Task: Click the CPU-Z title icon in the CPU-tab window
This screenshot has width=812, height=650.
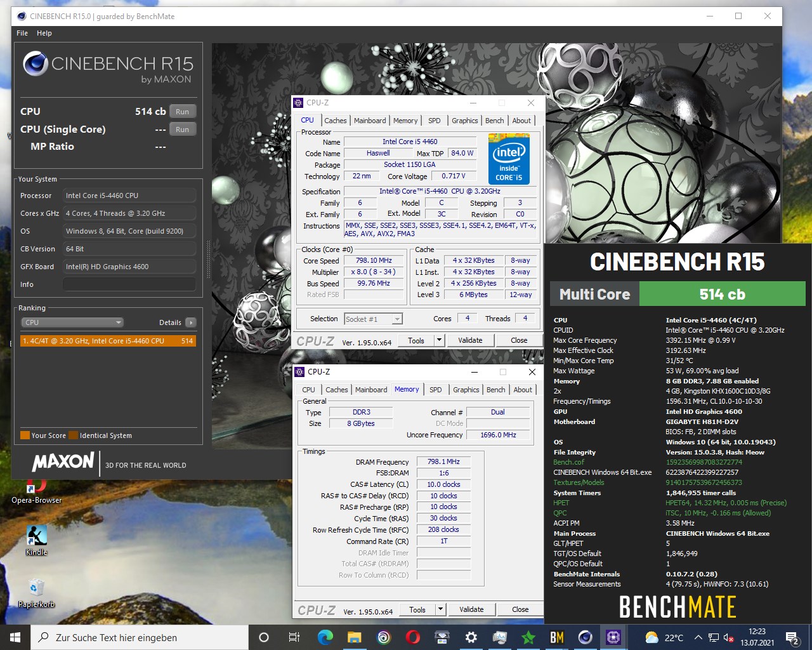Action: click(x=299, y=103)
